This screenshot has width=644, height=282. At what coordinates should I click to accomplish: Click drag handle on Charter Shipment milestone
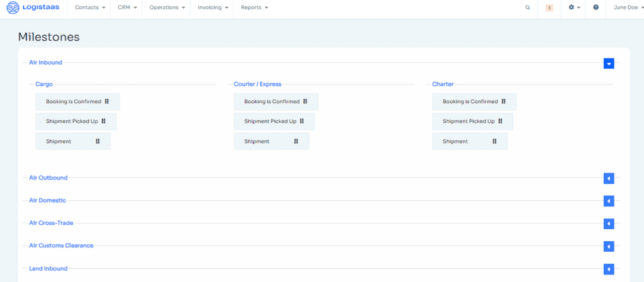coord(494,141)
